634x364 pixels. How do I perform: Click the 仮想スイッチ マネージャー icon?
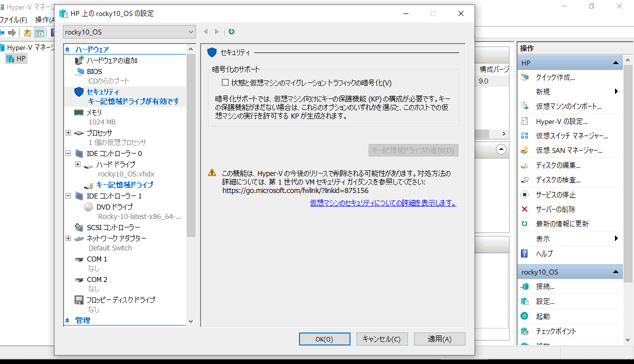(x=524, y=135)
